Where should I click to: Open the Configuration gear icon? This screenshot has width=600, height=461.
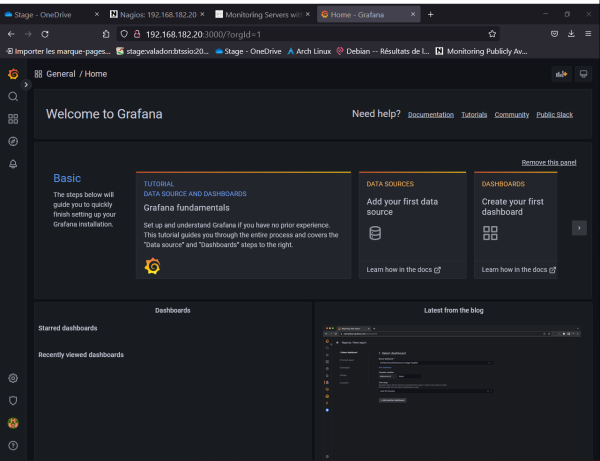[13, 378]
